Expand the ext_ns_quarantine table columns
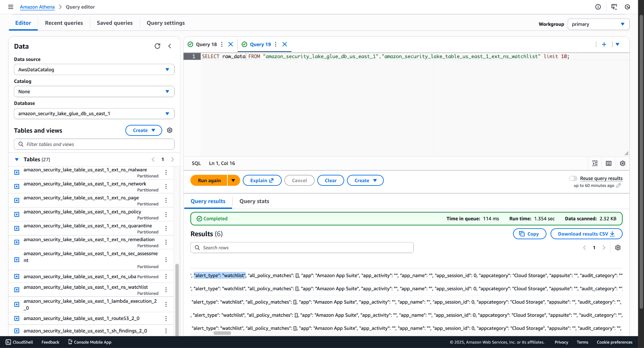The height and width of the screenshot is (348, 644). click(x=17, y=228)
